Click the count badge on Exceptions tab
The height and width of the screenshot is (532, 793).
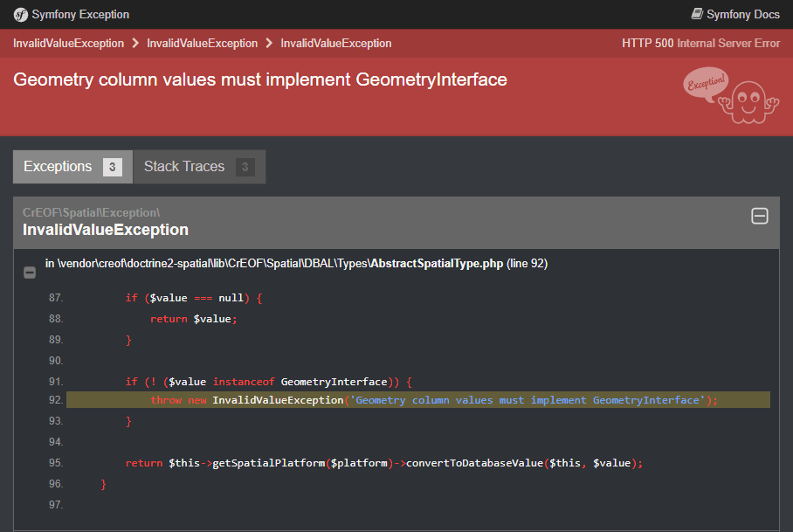point(113,167)
